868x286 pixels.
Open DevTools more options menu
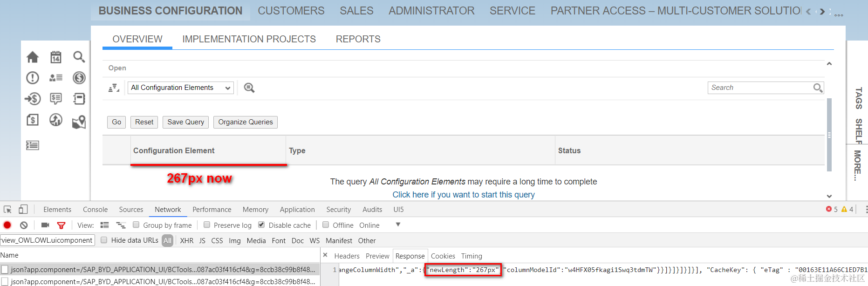(866, 210)
